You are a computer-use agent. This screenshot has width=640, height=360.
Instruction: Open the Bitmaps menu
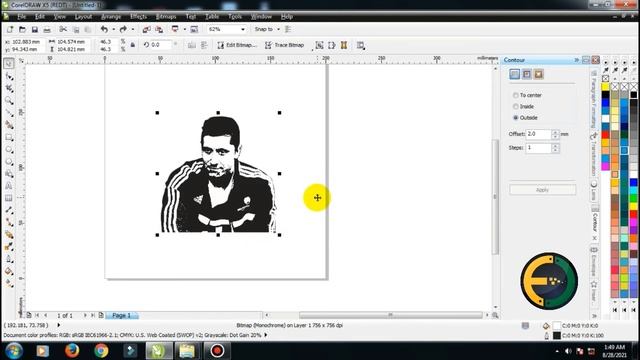(x=166, y=17)
